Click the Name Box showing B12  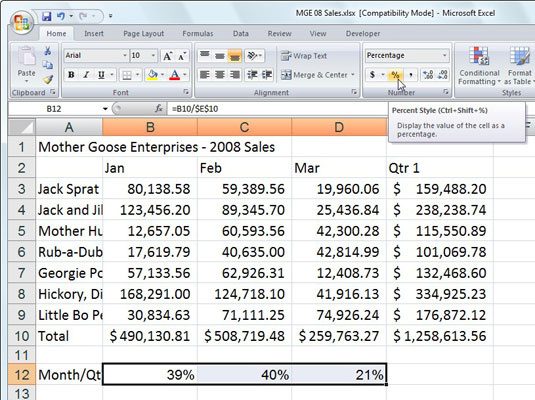[x=54, y=109]
